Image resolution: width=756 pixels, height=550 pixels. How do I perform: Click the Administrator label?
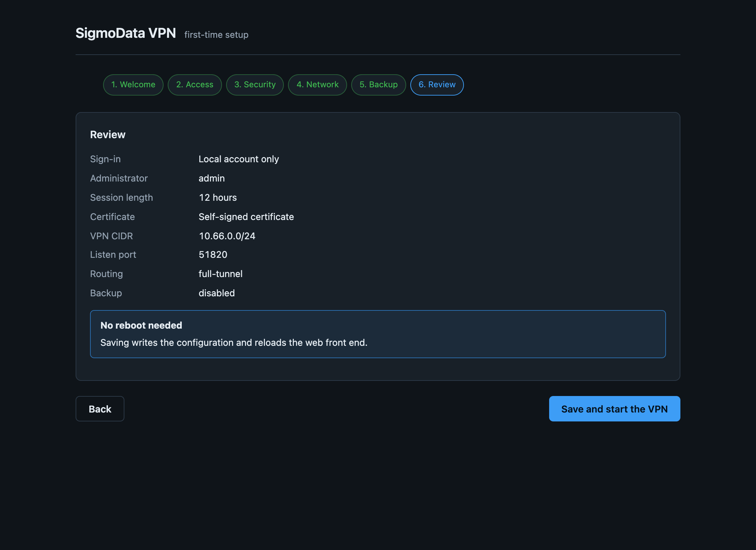(119, 178)
